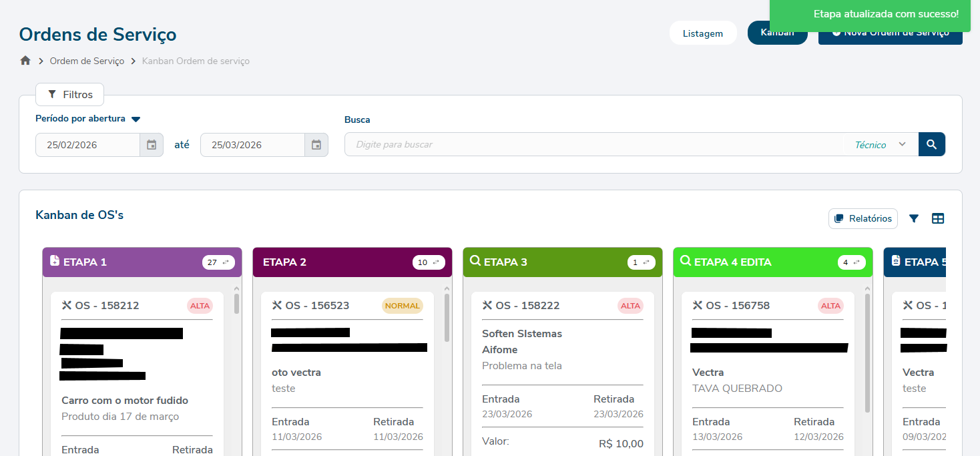Click the swap icon on ETAPA 2 counter
980x456 pixels.
coord(435,262)
